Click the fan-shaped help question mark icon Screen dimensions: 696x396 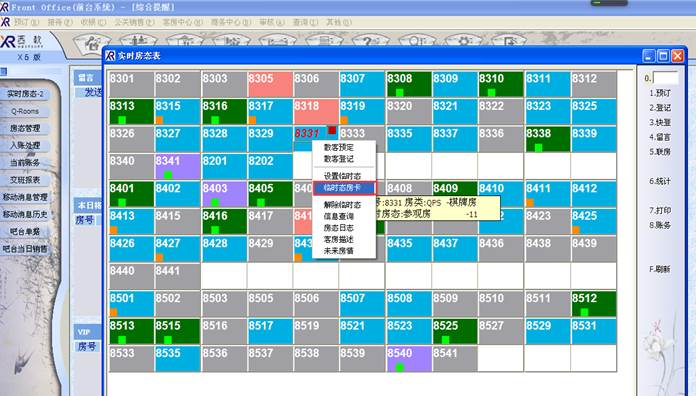(x=367, y=40)
